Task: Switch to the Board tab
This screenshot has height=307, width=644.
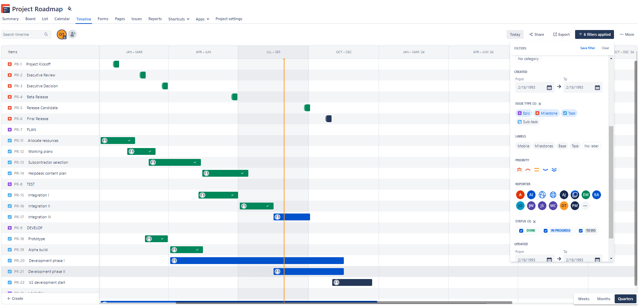Action: pyautogui.click(x=30, y=19)
